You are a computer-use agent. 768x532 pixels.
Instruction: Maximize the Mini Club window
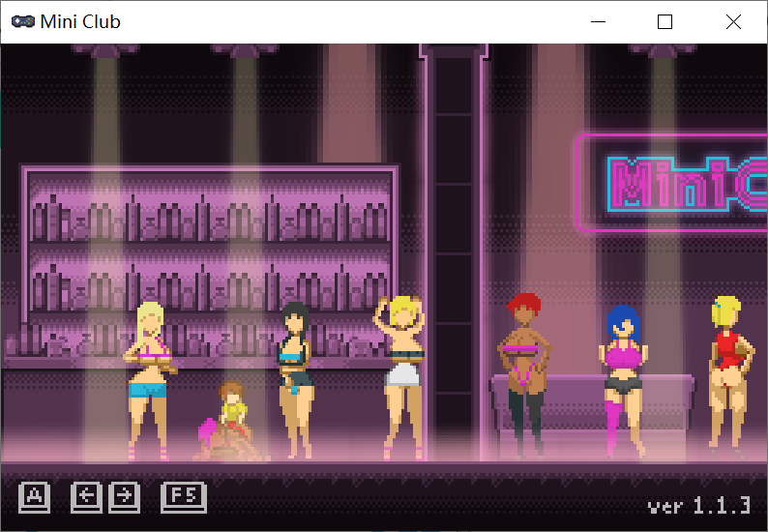pos(665,21)
